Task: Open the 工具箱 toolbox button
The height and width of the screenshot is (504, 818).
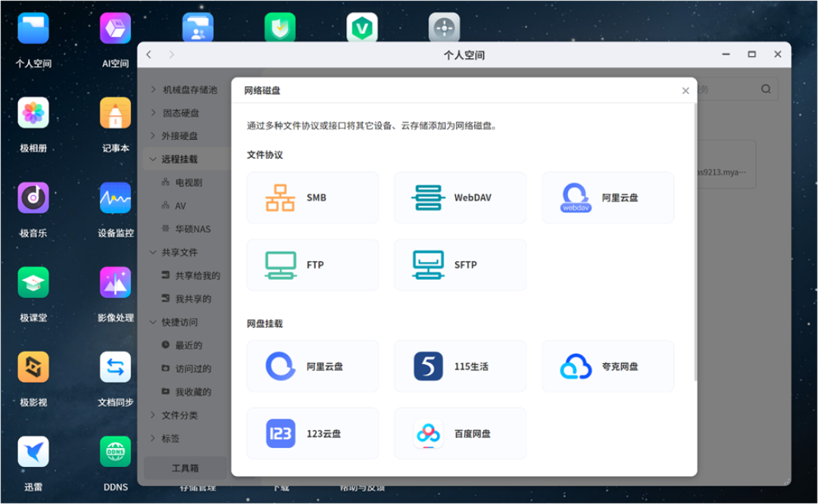Action: [186, 468]
